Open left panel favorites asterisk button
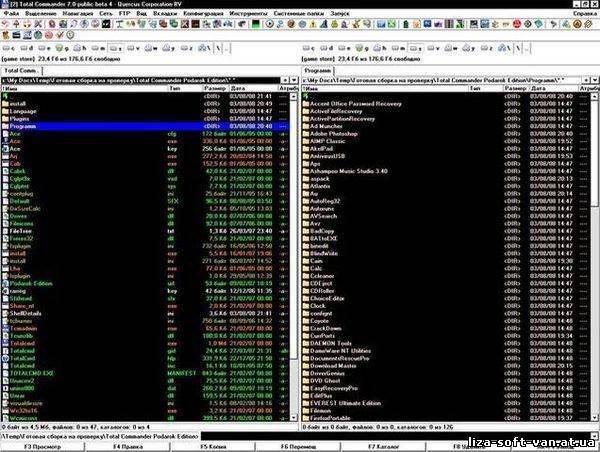 tap(285, 80)
